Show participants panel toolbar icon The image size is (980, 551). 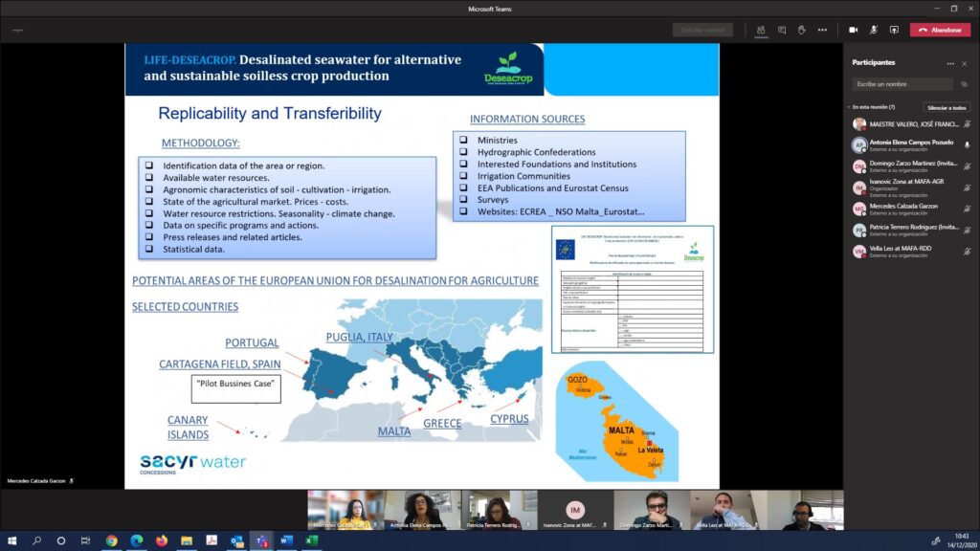coord(761,30)
